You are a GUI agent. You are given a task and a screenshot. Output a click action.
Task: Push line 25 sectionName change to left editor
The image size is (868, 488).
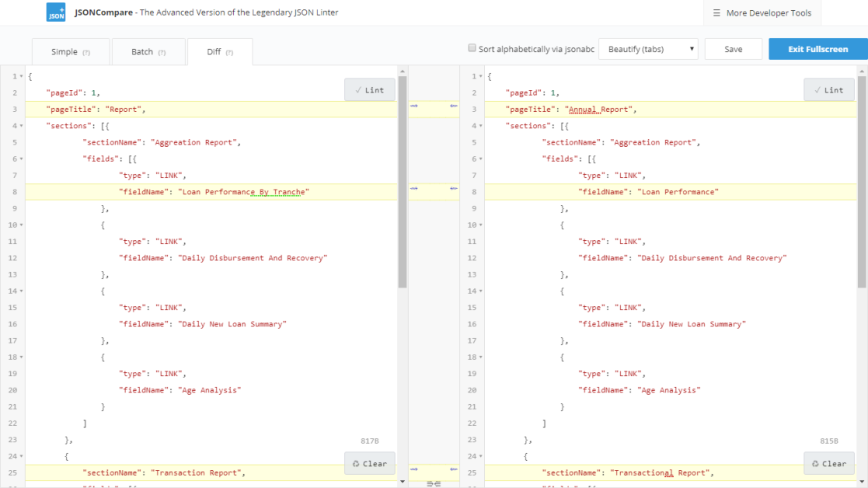tap(453, 469)
